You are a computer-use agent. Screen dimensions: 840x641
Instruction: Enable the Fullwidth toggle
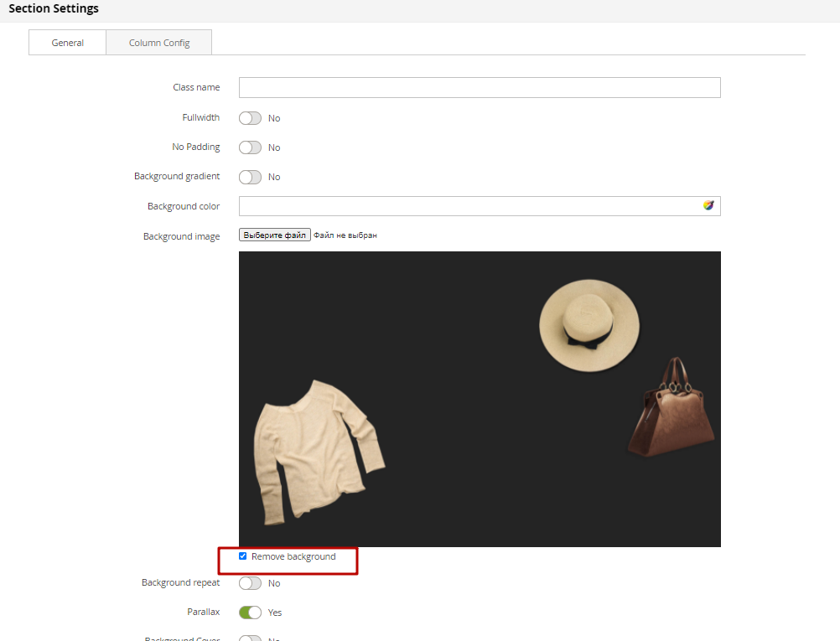click(x=250, y=118)
